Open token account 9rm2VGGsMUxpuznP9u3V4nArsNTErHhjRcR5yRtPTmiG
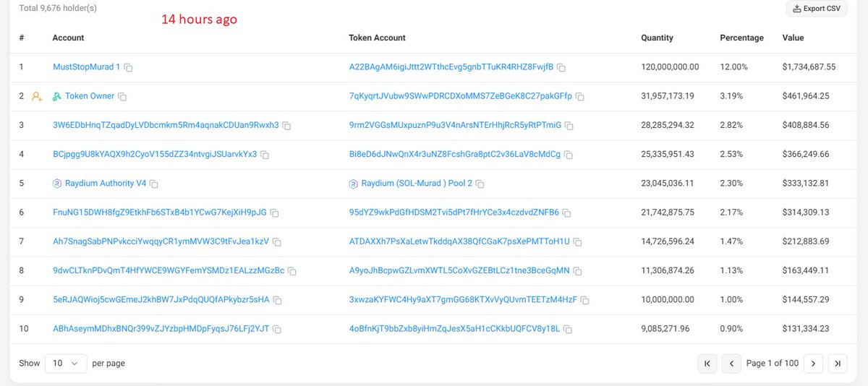Image resolution: width=868 pixels, height=386 pixels. click(x=456, y=125)
